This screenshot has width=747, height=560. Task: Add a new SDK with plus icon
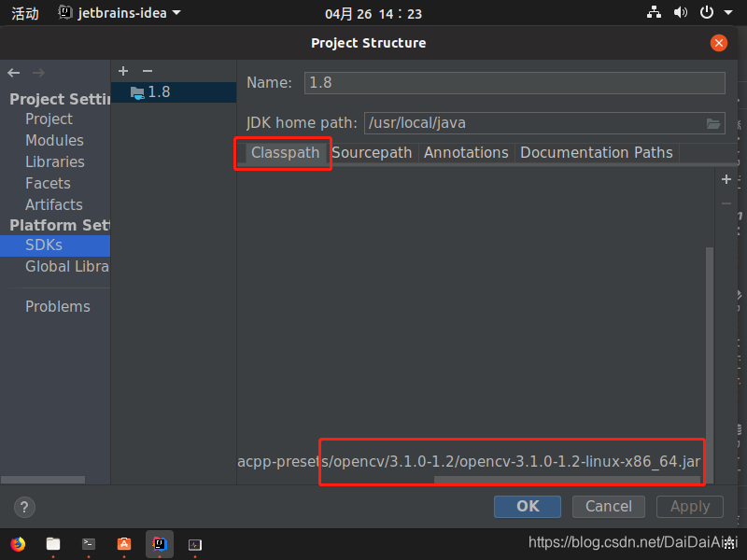(122, 70)
